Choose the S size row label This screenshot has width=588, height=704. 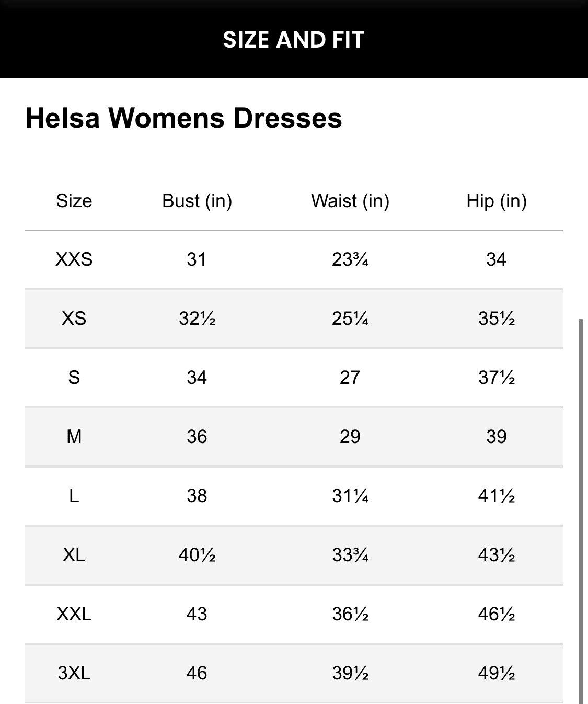pos(74,378)
